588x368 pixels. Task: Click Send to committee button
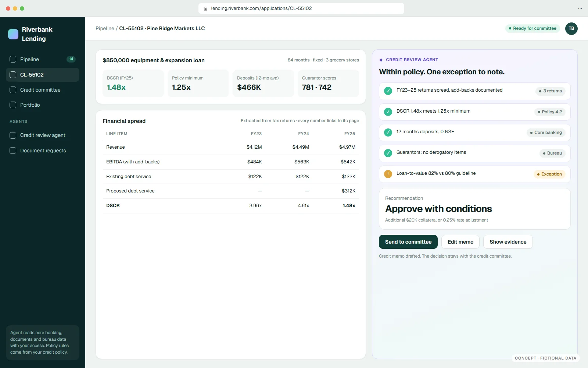408,242
